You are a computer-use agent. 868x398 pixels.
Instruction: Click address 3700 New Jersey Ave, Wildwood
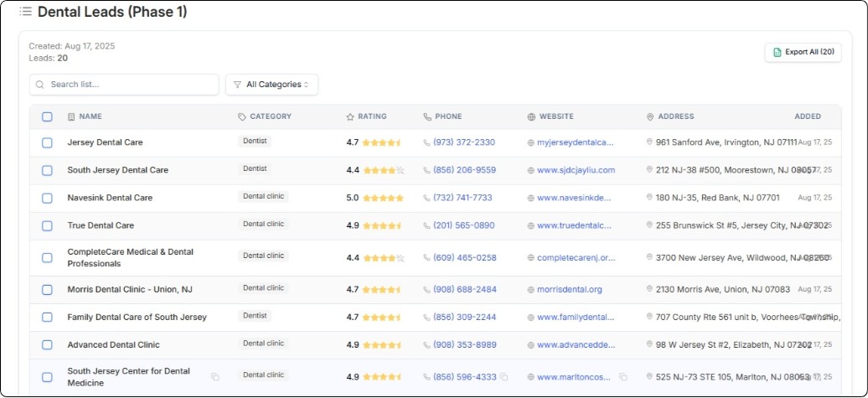(x=742, y=258)
